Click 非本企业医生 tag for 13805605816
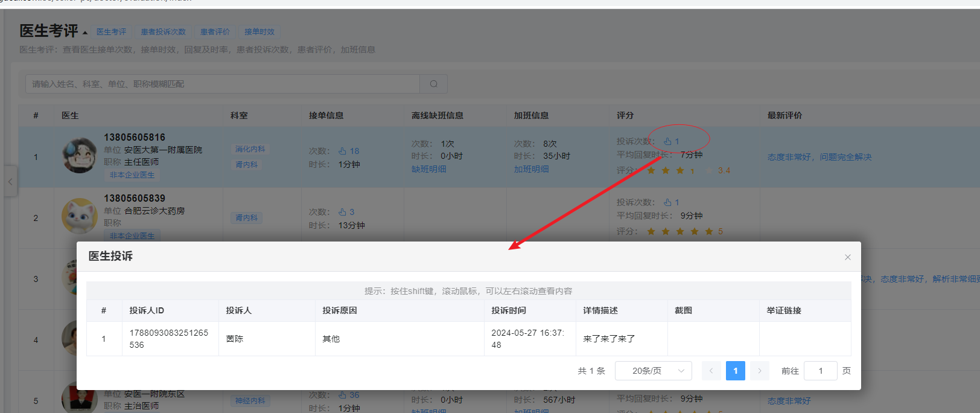 tap(132, 175)
